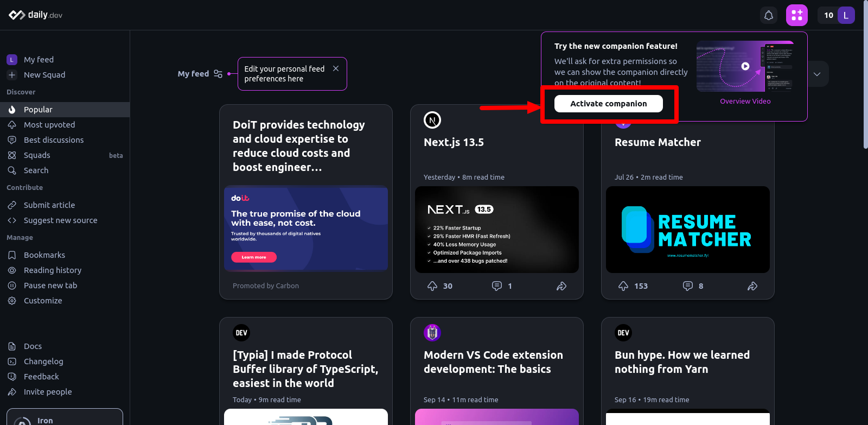Viewport: 868px width, 425px height.
Task: Open Squads beta section
Action: coord(65,155)
